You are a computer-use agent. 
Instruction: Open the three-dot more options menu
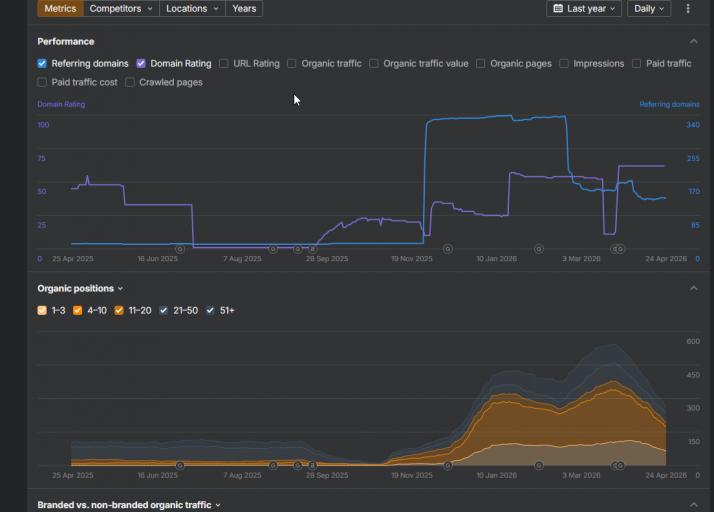(x=688, y=9)
